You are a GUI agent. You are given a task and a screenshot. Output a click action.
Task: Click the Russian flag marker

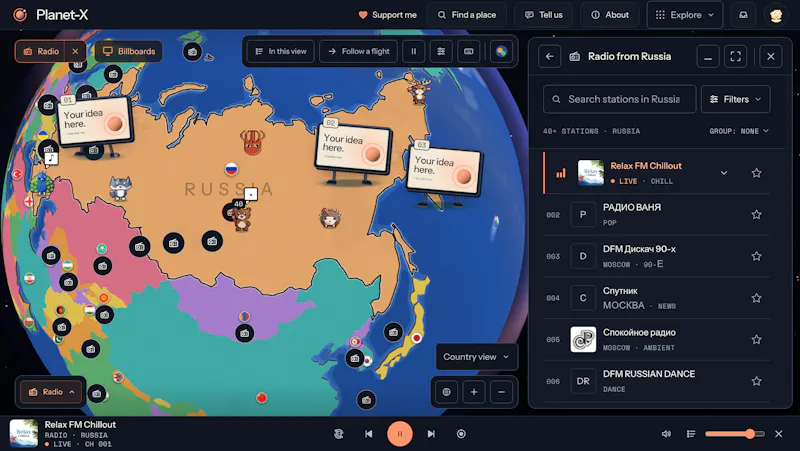click(x=232, y=169)
